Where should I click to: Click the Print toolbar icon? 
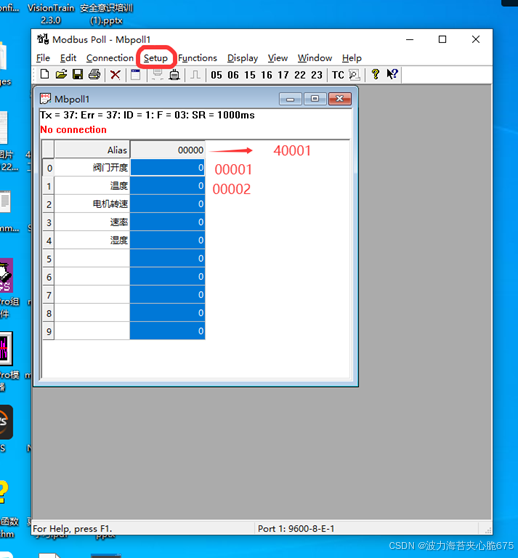tap(94, 74)
